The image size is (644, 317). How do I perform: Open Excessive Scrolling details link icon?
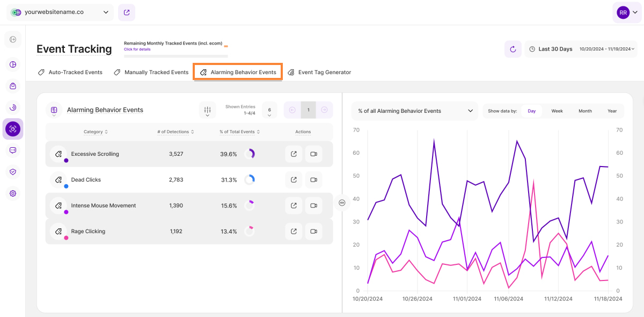tap(294, 154)
